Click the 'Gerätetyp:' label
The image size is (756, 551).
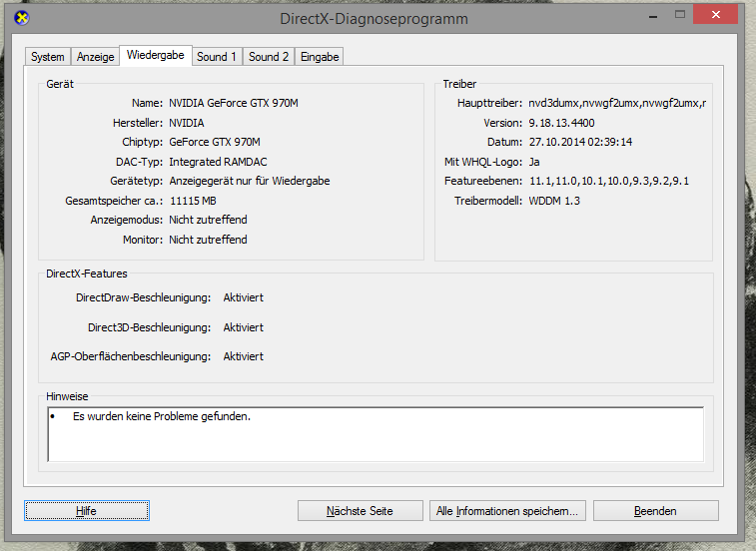137,182
